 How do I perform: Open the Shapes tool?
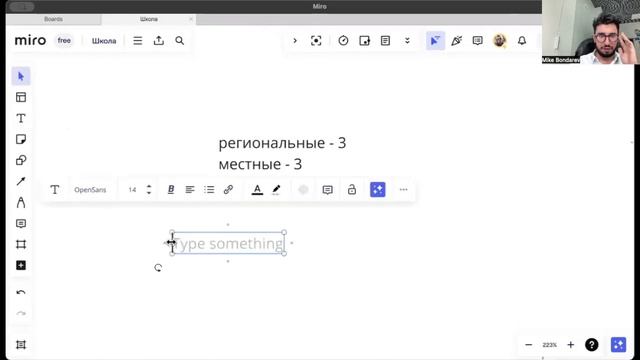pyautogui.click(x=21, y=160)
